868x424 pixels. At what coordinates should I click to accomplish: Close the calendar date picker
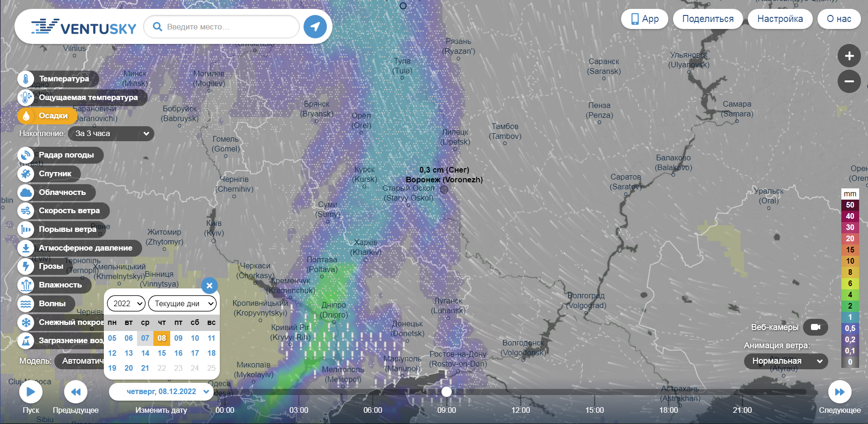click(x=210, y=286)
